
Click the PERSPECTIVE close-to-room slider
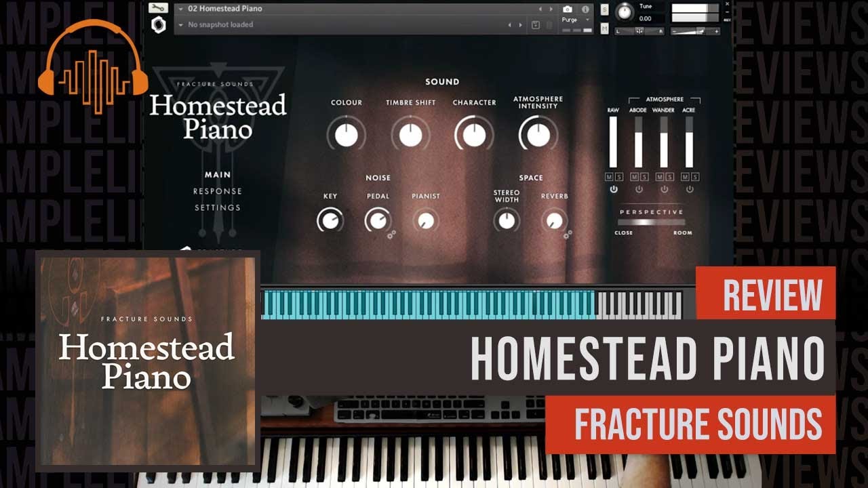(x=651, y=222)
